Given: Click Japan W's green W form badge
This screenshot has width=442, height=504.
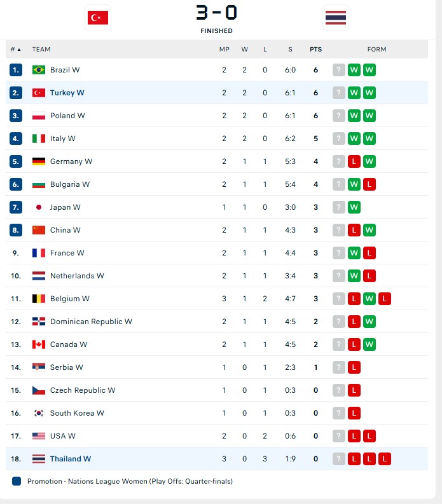Looking at the screenshot, I should 354,207.
